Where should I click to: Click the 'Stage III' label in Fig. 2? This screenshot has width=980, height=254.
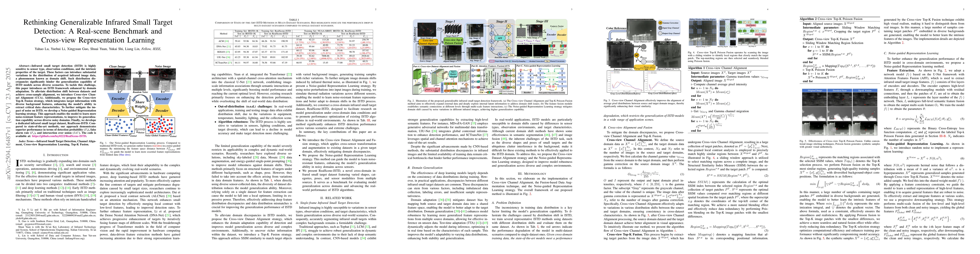point(542,21)
